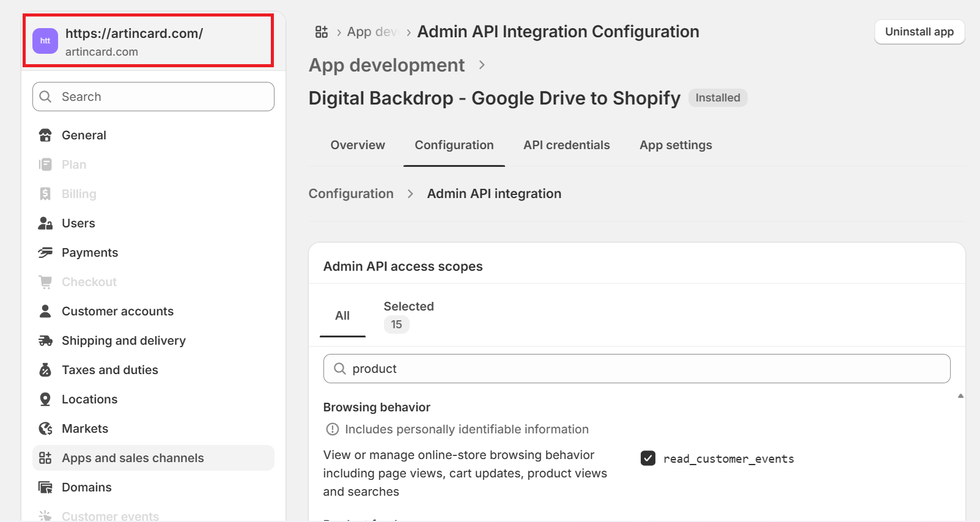980x522 pixels.
Task: Open the Overview tab
Action: click(358, 145)
